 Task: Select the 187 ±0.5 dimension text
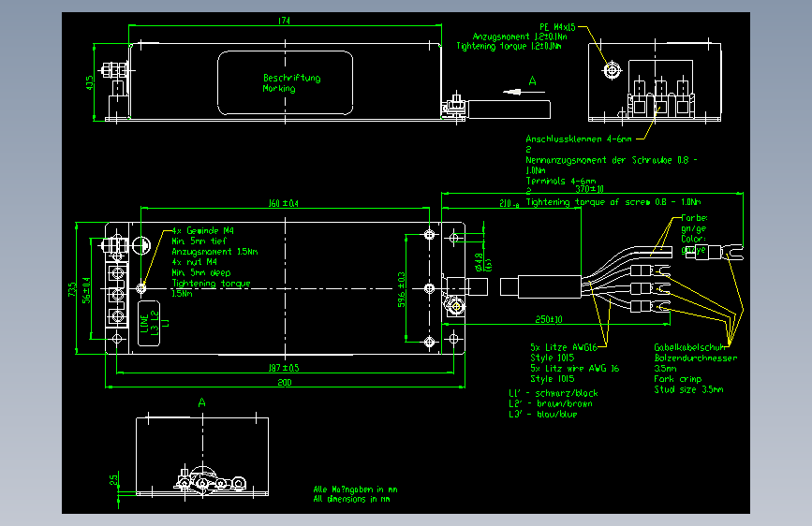click(x=284, y=368)
